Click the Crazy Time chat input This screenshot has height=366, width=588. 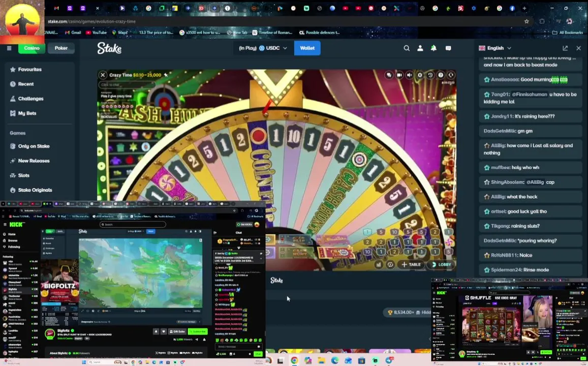coord(126,85)
